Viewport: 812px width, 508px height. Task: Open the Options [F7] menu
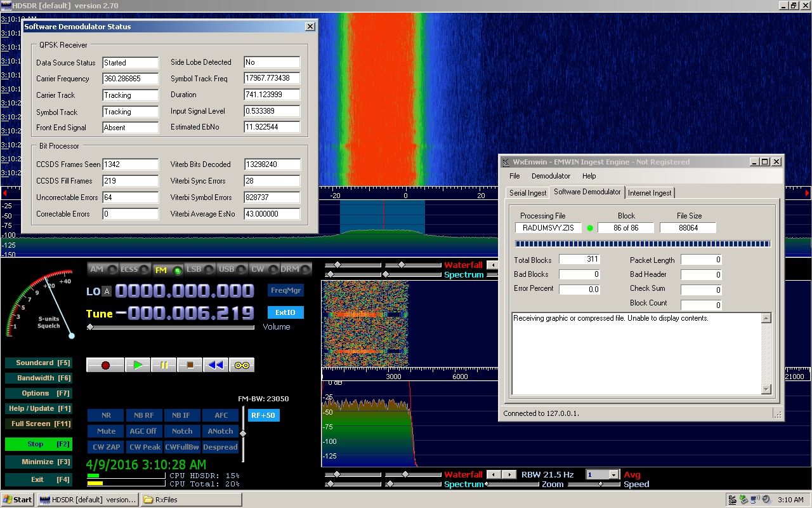38,393
